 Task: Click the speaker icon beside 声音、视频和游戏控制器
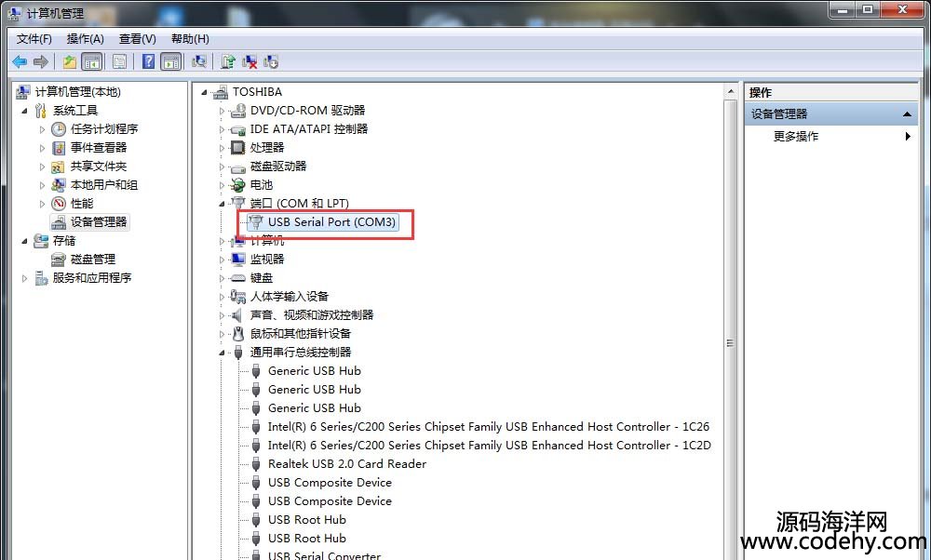[x=238, y=315]
